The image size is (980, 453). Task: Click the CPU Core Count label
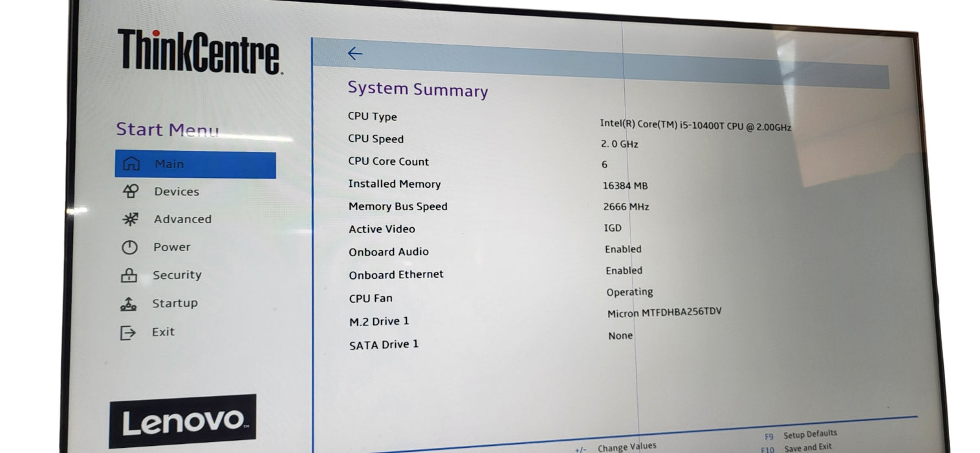point(389,162)
